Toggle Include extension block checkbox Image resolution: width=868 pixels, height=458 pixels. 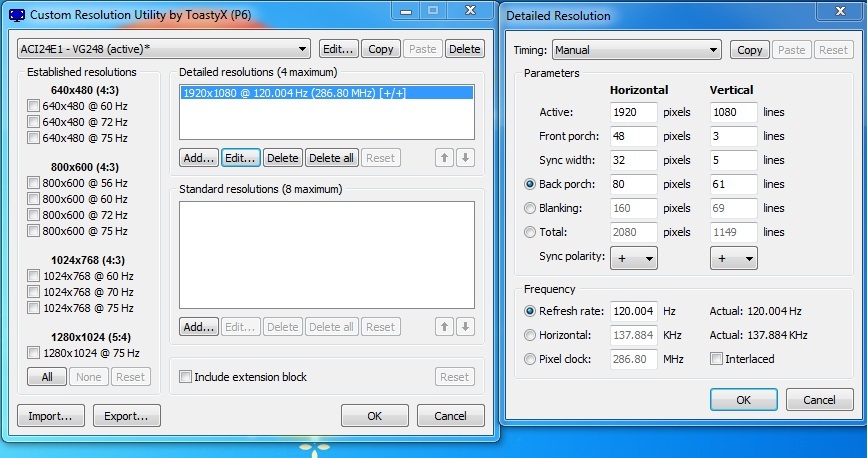tap(185, 377)
